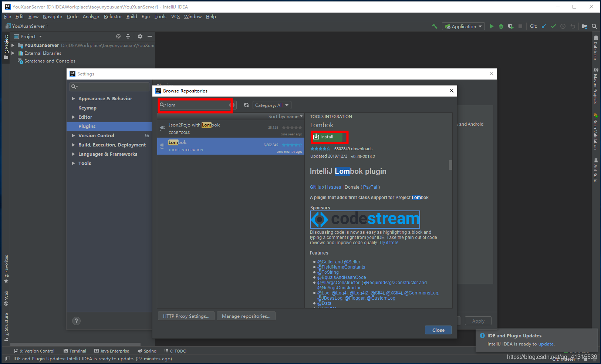Click the green Run application icon
601x364 pixels.
492,26
